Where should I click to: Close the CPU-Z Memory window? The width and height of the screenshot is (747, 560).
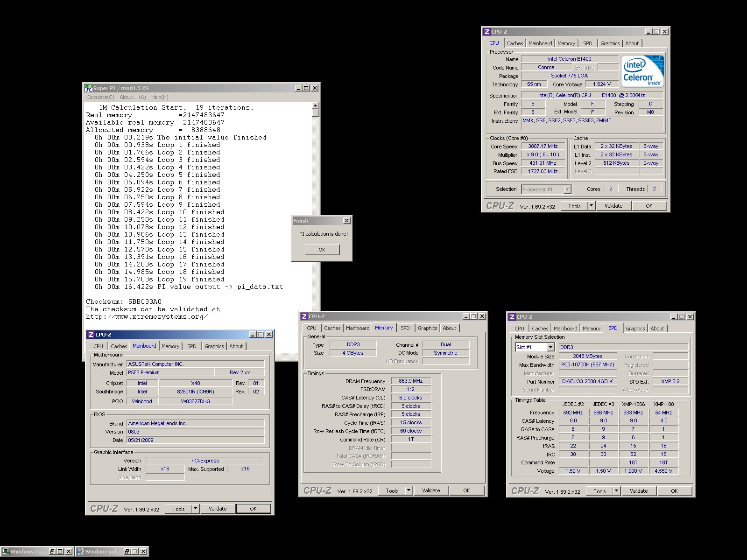click(482, 316)
